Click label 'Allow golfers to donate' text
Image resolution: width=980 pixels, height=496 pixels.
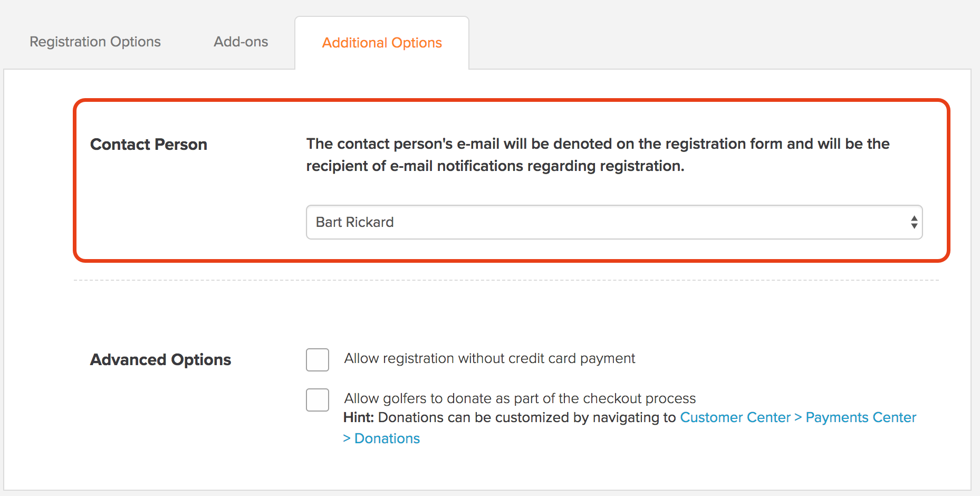(520, 398)
